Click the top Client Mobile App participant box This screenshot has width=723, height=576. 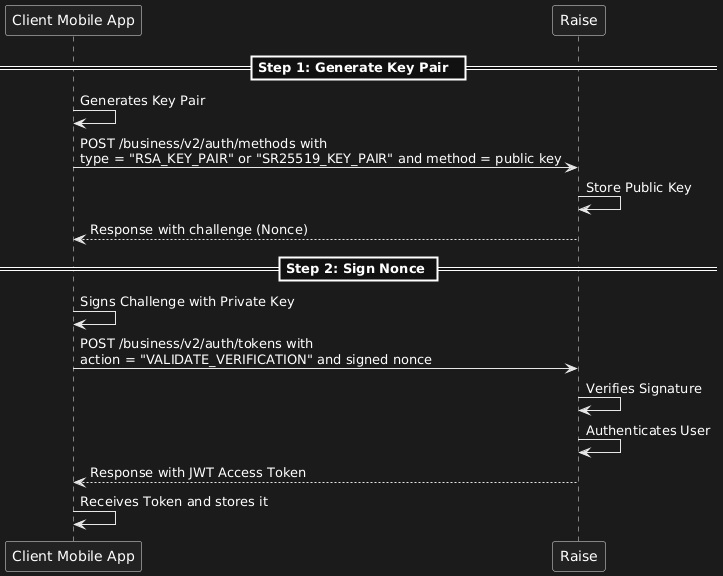pyautogui.click(x=73, y=19)
